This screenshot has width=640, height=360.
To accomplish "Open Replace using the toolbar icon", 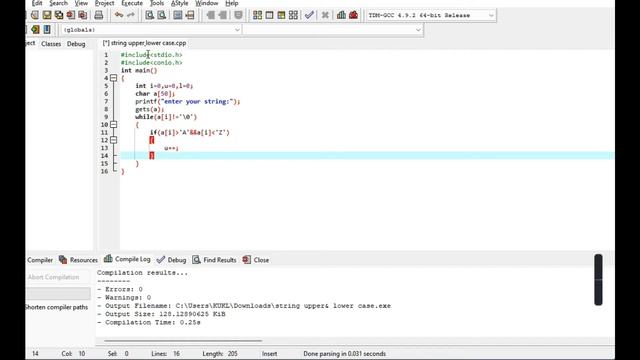I will pyautogui.click(x=162, y=15).
